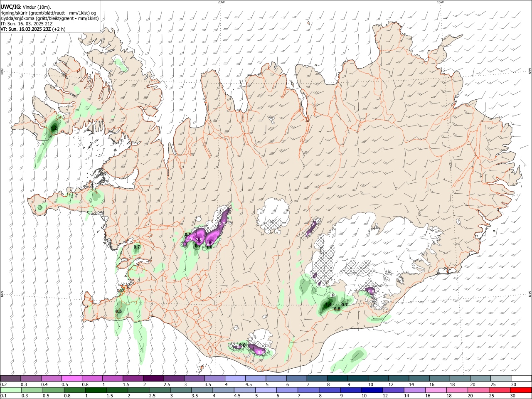
Task: Click the 'IT: Sun. 16. 03. 2025 21Z' line
Action: tap(27, 24)
